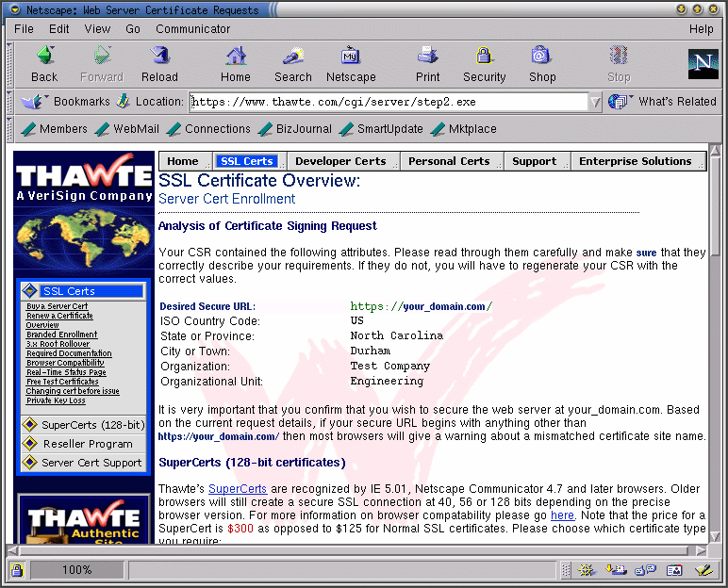Click the My Netscape icon
This screenshot has width=728, height=588.
(x=351, y=63)
